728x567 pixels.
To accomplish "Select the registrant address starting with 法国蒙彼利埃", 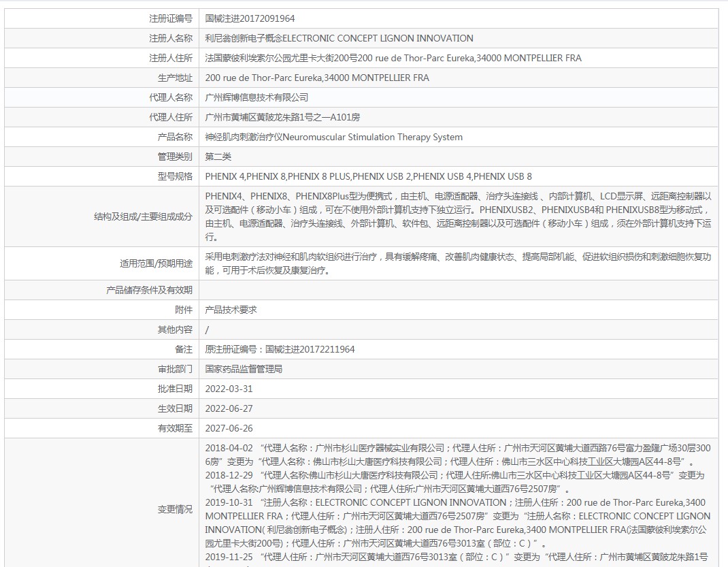I will [393, 58].
